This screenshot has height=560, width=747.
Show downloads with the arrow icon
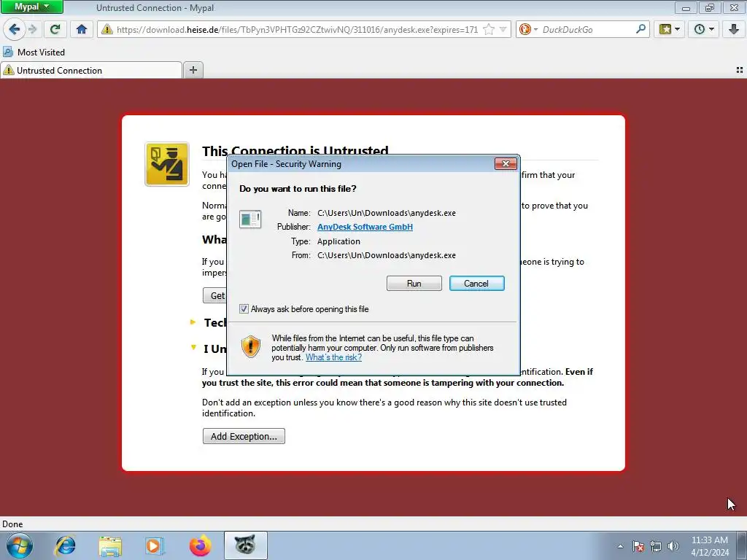pyautogui.click(x=734, y=29)
